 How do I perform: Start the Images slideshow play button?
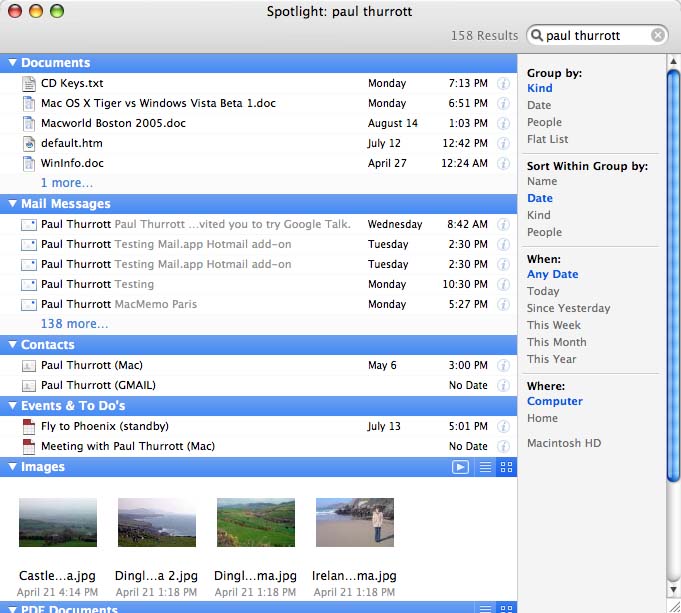[x=460, y=467]
